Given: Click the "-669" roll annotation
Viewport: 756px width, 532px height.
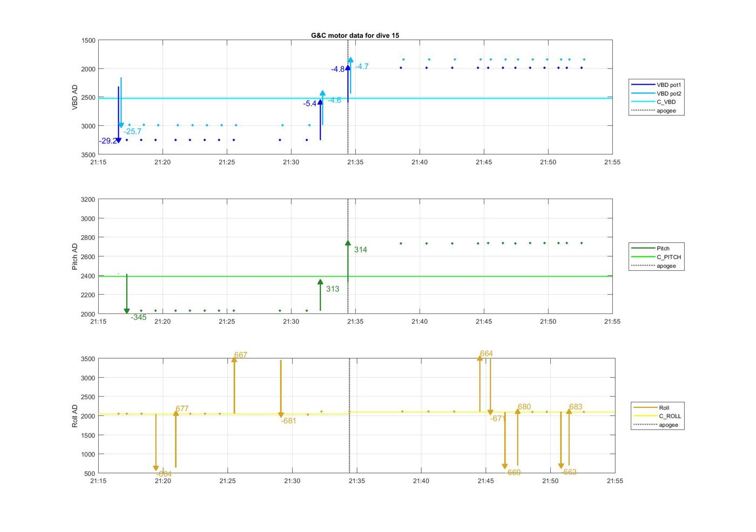Looking at the screenshot, I should click(514, 473).
